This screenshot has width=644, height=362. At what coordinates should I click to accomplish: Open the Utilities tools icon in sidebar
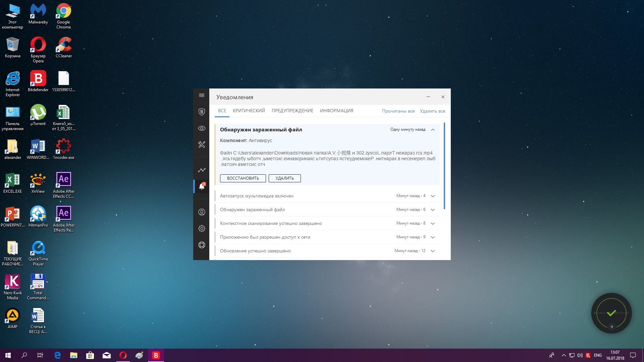pos(202,145)
